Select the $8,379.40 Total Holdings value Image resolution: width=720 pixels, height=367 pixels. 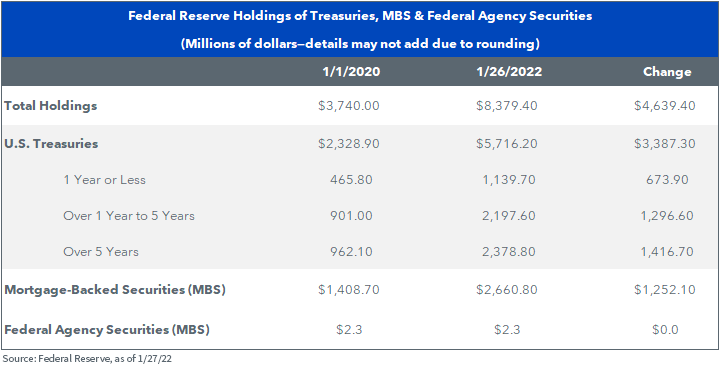[507, 106]
